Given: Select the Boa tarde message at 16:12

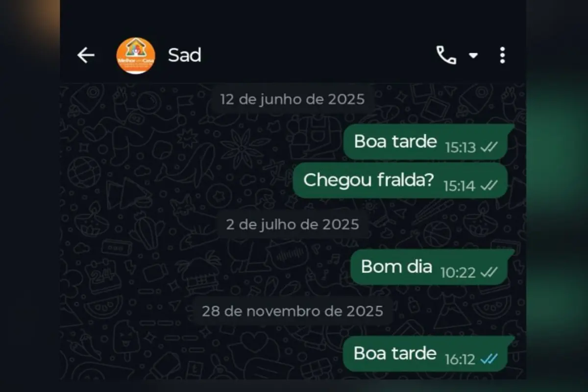Looking at the screenshot, I should click(x=425, y=354).
